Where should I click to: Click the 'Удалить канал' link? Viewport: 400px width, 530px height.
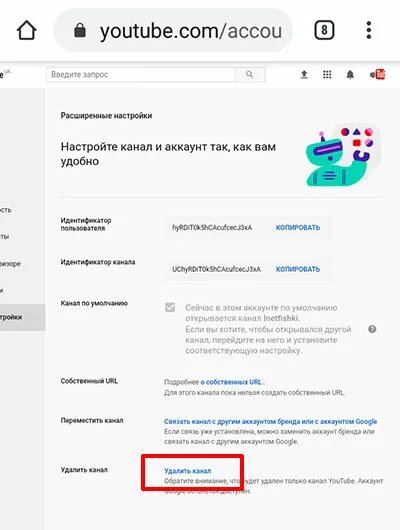(188, 471)
